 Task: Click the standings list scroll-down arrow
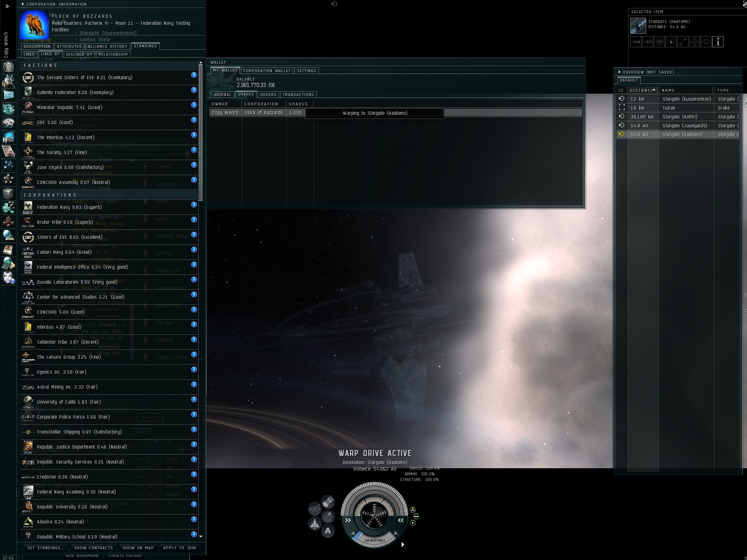click(x=201, y=537)
